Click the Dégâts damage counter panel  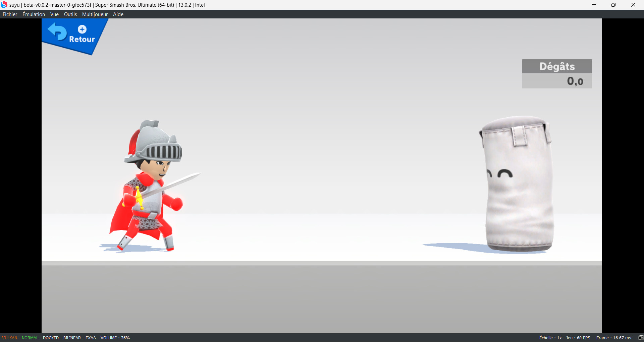click(557, 74)
